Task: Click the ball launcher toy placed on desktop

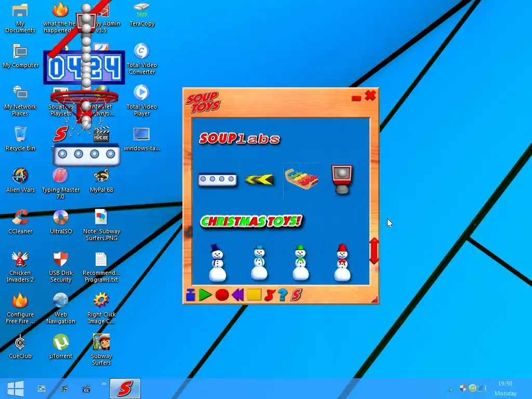Action: point(87,154)
